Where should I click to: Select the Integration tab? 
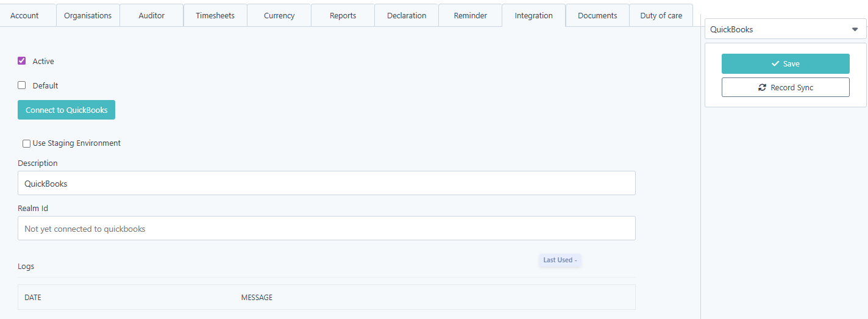[534, 15]
